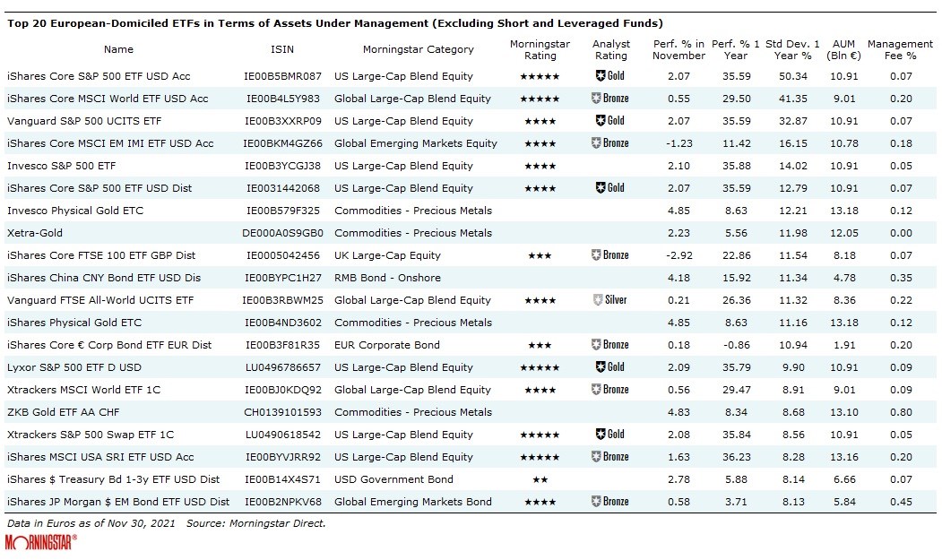Click the Gold badge in the Xtrackers S&P 500 Swap row
The width and height of the screenshot is (942, 560).
click(610, 435)
